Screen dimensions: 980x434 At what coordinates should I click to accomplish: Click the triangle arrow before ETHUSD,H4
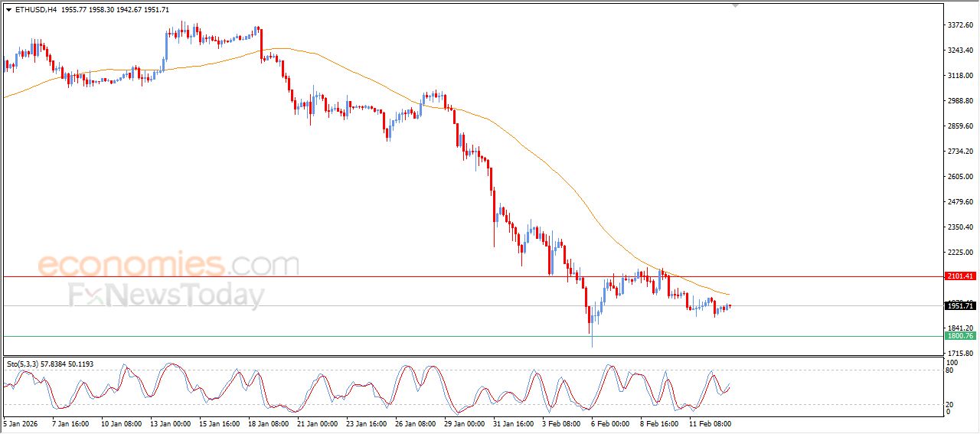point(8,10)
